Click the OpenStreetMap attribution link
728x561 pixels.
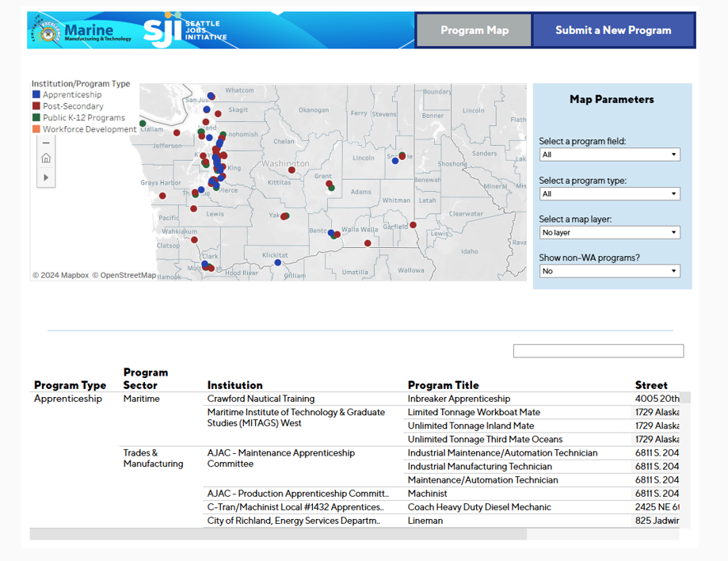124,276
